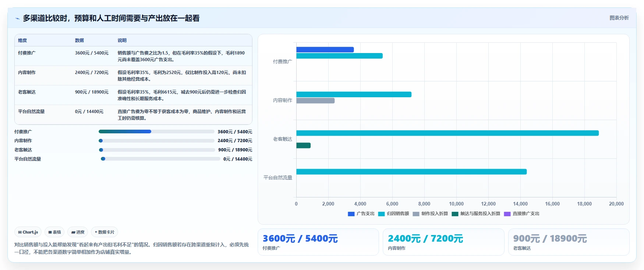The height and width of the screenshot is (270, 644).
Task: Open the 3600元 / 5400元 data card
Action: [x=318, y=242]
